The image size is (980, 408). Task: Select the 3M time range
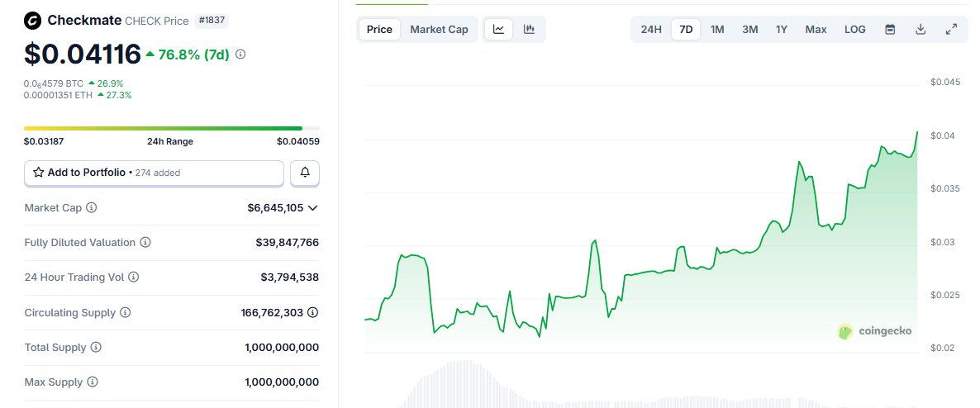(x=750, y=30)
